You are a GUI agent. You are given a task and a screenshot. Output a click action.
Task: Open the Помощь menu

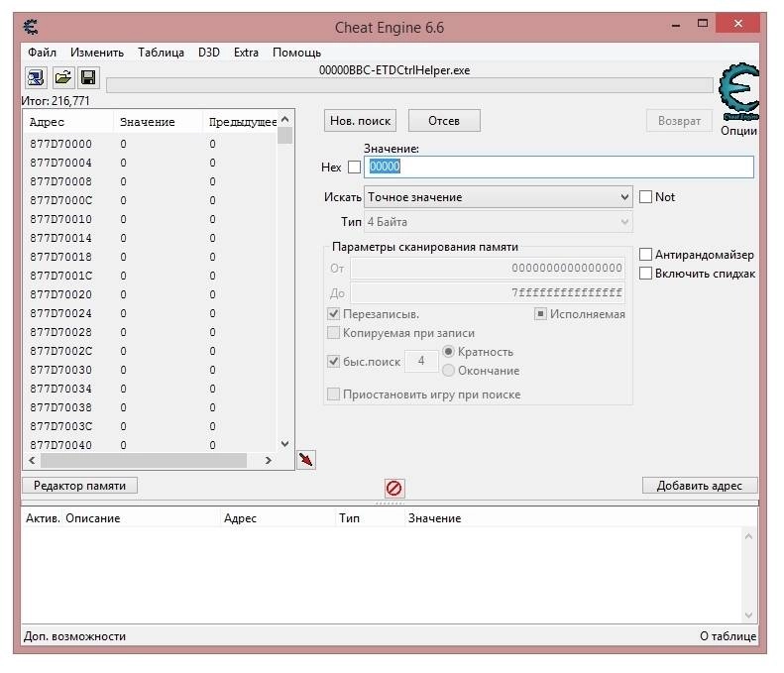point(296,53)
